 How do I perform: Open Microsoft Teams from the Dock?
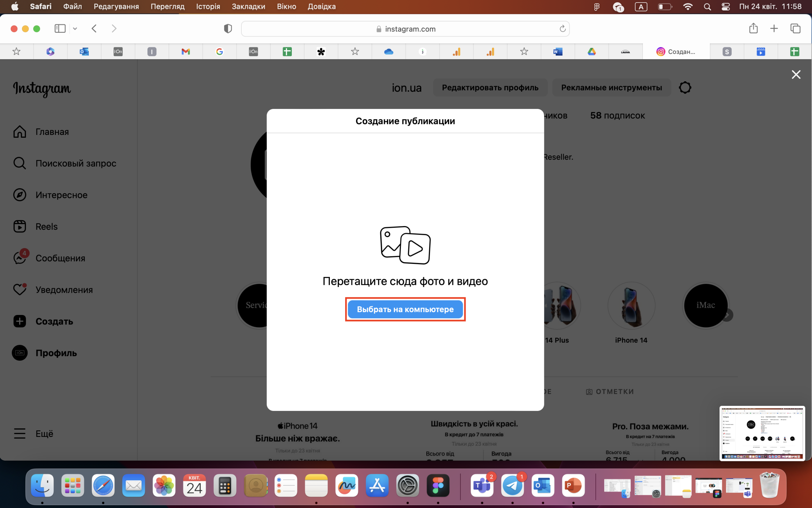click(x=482, y=485)
